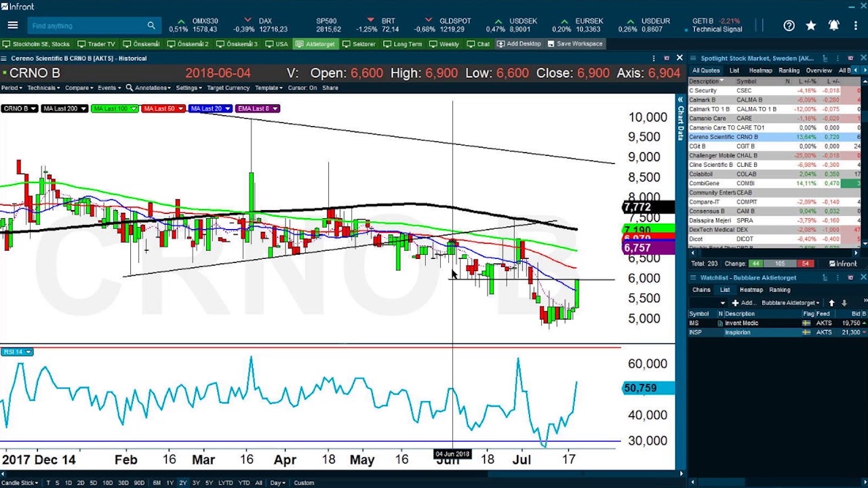The width and height of the screenshot is (868, 488).
Task: Open the Period dropdown
Action: pyautogui.click(x=11, y=87)
